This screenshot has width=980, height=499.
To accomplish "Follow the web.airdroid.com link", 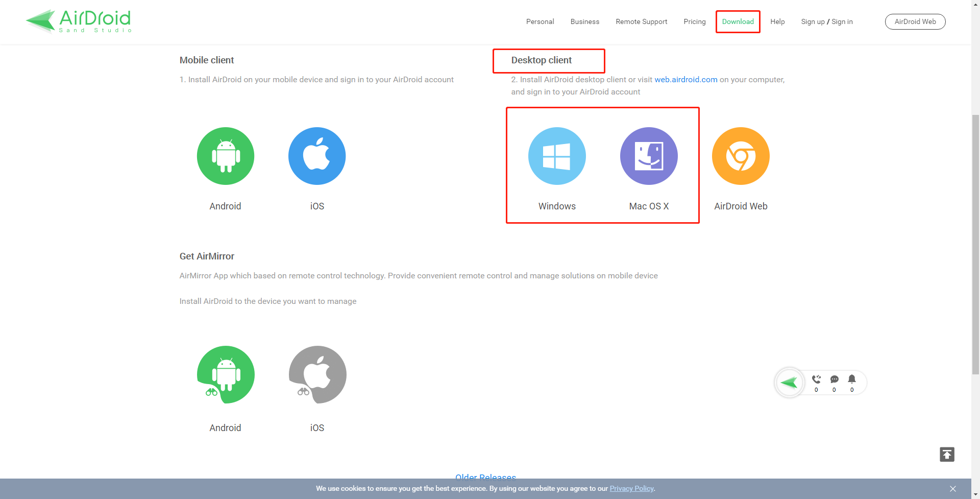I will pyautogui.click(x=686, y=80).
